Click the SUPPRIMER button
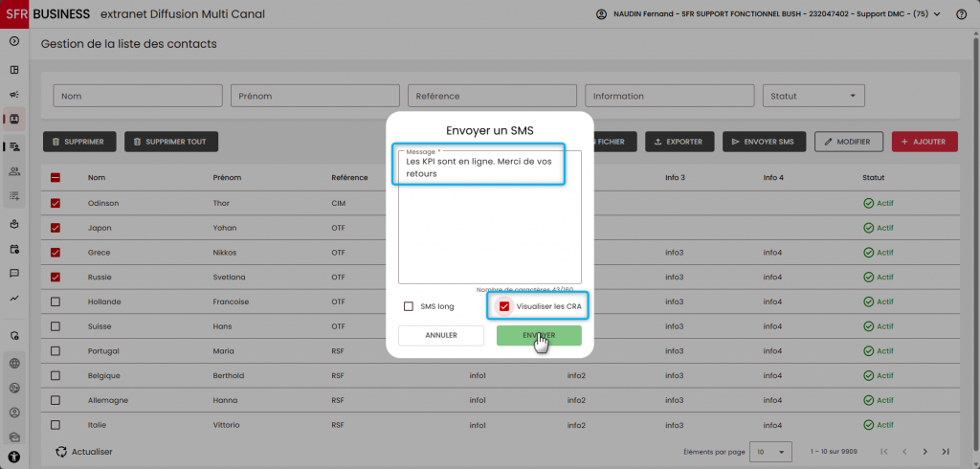This screenshot has height=469, width=980. [78, 142]
